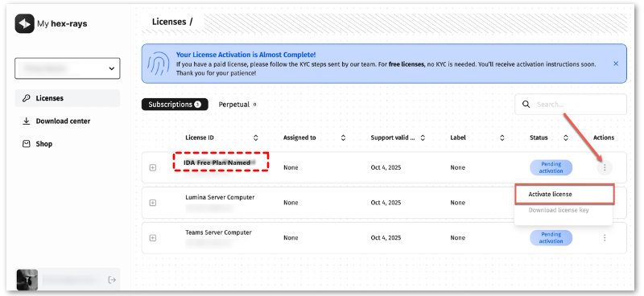Sort by License ID column
This screenshot has width=644, height=296.
tap(256, 138)
